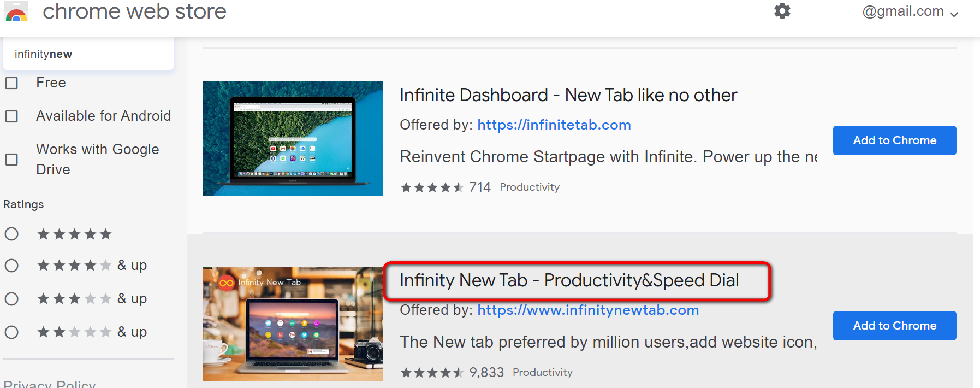Click the infinitynew search box
The width and height of the screenshot is (980, 388).
point(88,54)
